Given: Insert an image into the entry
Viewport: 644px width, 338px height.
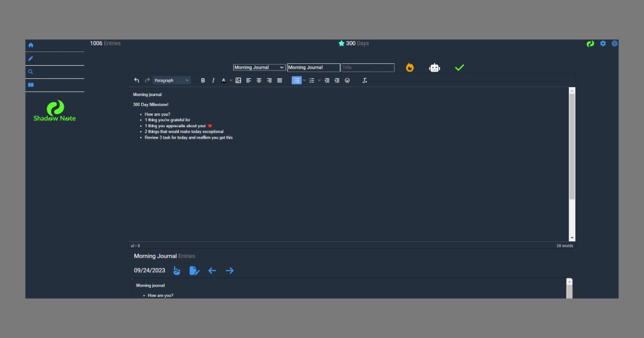Looking at the screenshot, I should click(x=238, y=81).
